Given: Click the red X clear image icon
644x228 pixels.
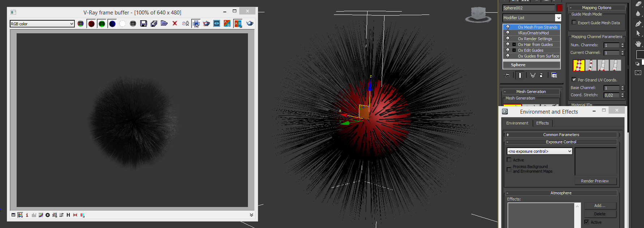Looking at the screenshot, I should pyautogui.click(x=175, y=24).
